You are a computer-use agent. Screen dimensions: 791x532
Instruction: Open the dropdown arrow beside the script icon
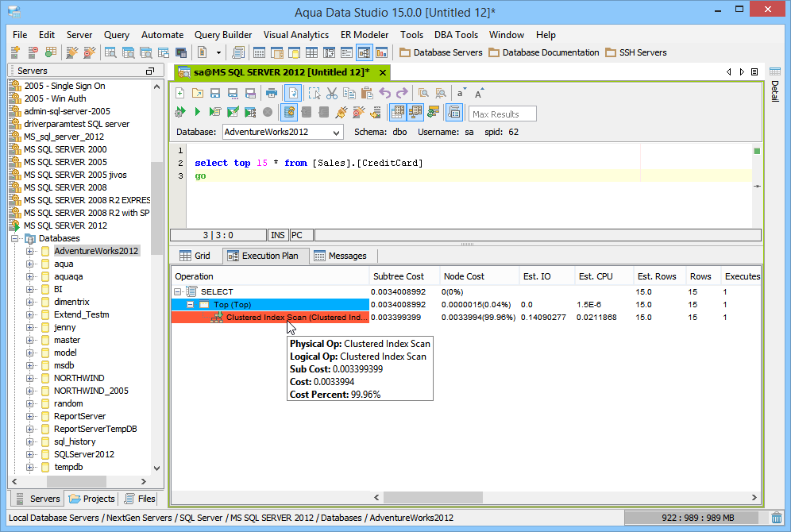[x=218, y=52]
